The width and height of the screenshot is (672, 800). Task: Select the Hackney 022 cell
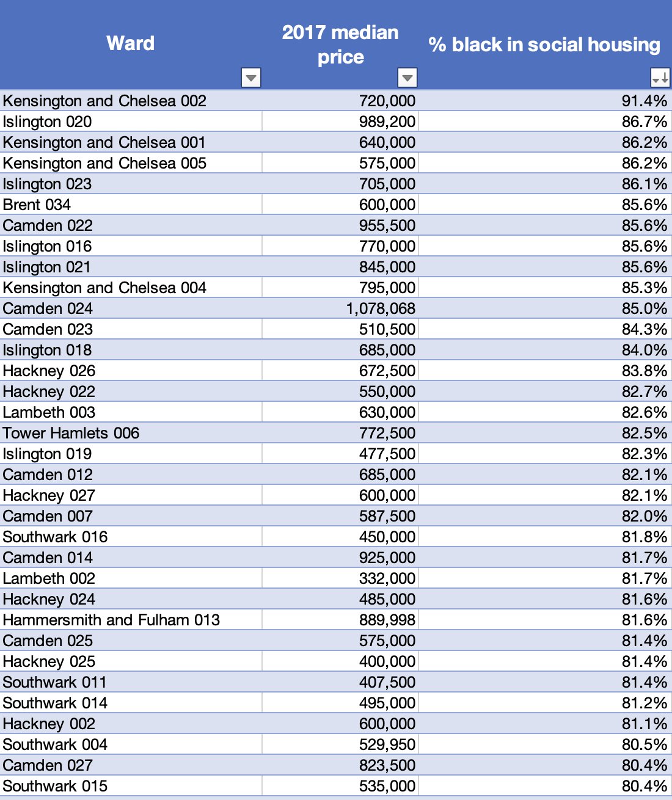(131, 391)
